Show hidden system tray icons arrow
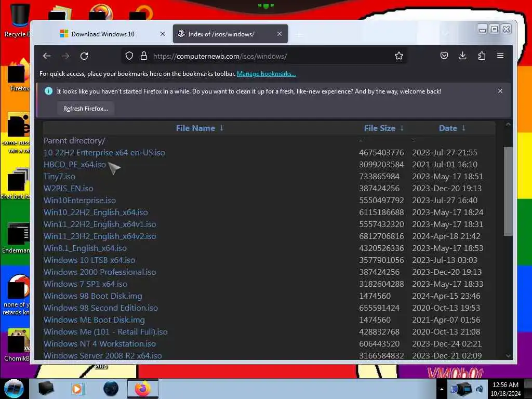 coord(442,389)
